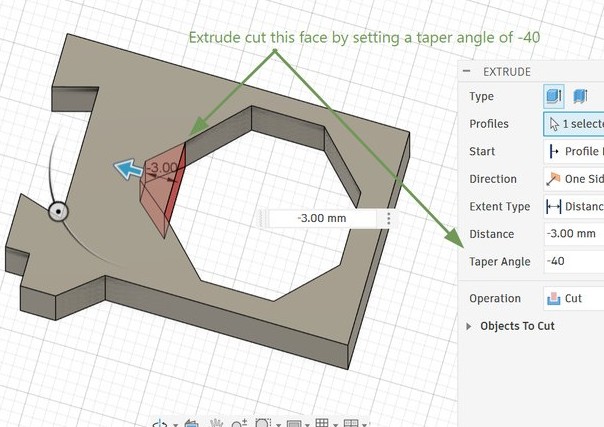Image resolution: width=604 pixels, height=427 pixels.
Task: Select the Pan hand tool
Action: pos(216,424)
